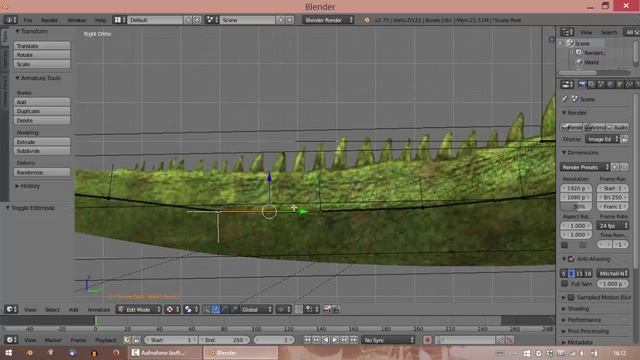Image resolution: width=640 pixels, height=360 pixels.
Task: Click the screen layout browse icon beside Default
Action: point(119,20)
